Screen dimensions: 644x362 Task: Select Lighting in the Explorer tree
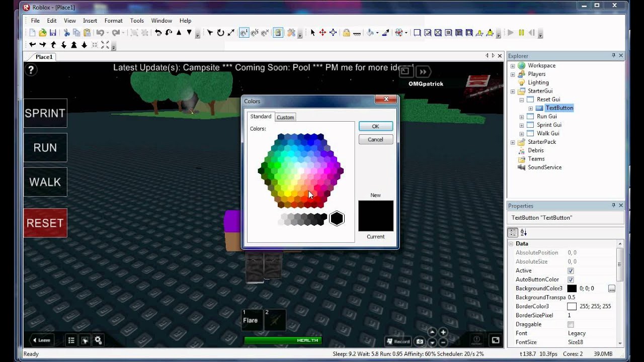pos(538,82)
